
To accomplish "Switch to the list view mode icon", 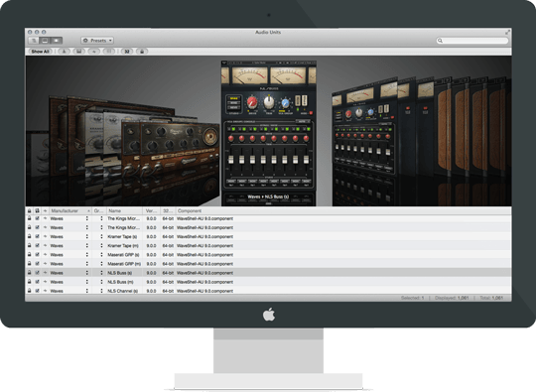I will pos(34,41).
